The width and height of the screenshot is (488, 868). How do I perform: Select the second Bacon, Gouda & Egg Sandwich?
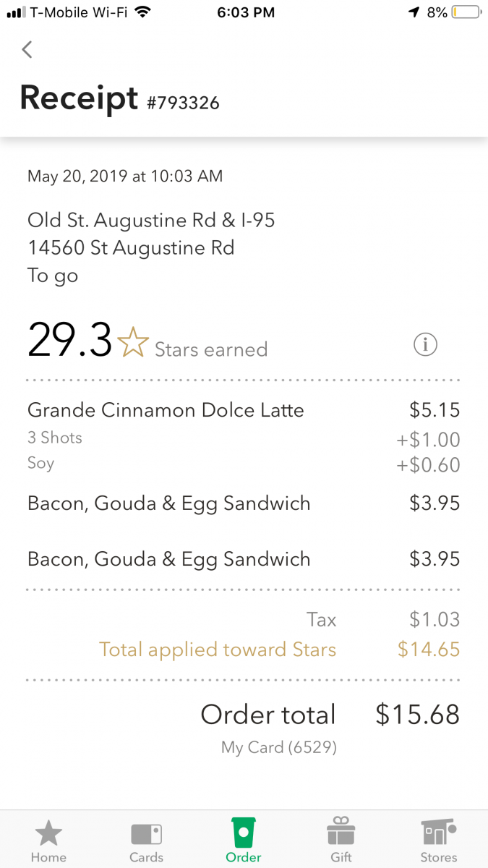pos(168,559)
